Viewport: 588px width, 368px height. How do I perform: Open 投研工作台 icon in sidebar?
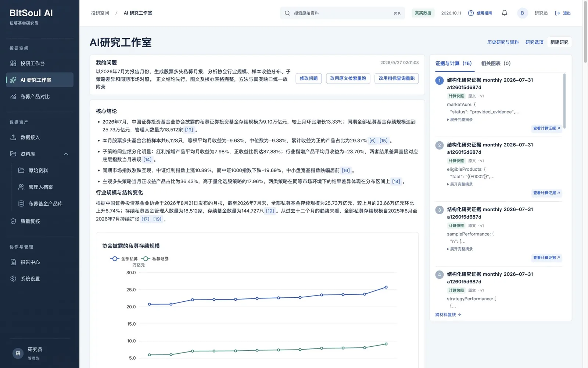click(13, 63)
